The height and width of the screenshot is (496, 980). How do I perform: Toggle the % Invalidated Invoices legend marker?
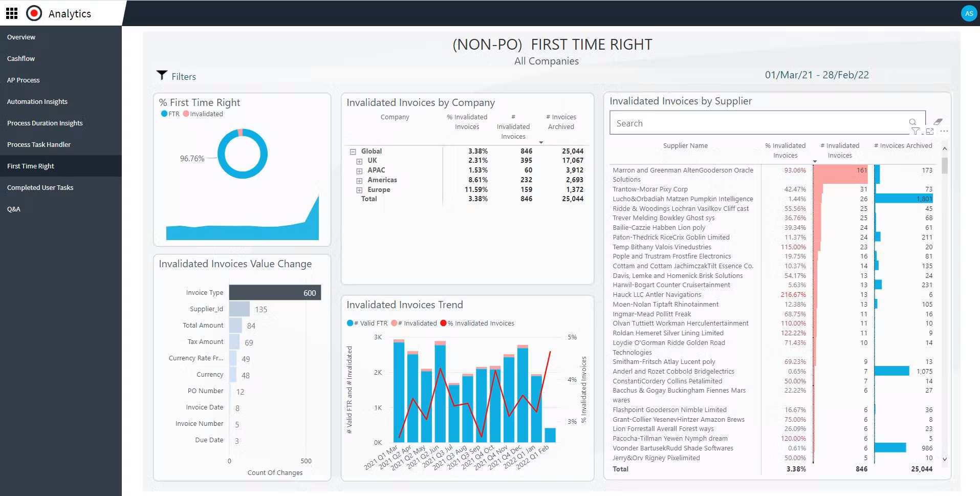443,324
